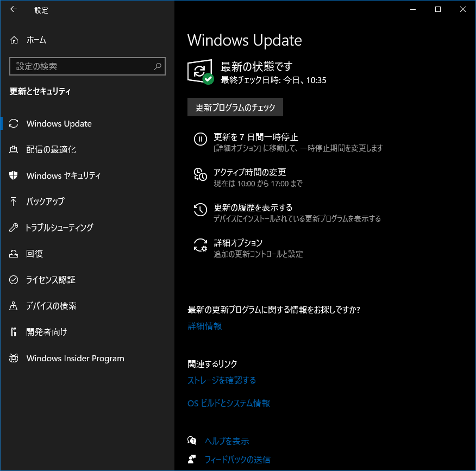This screenshot has height=471, width=476.
Task: Go to トラブルシューティング page
Action: coord(59,228)
